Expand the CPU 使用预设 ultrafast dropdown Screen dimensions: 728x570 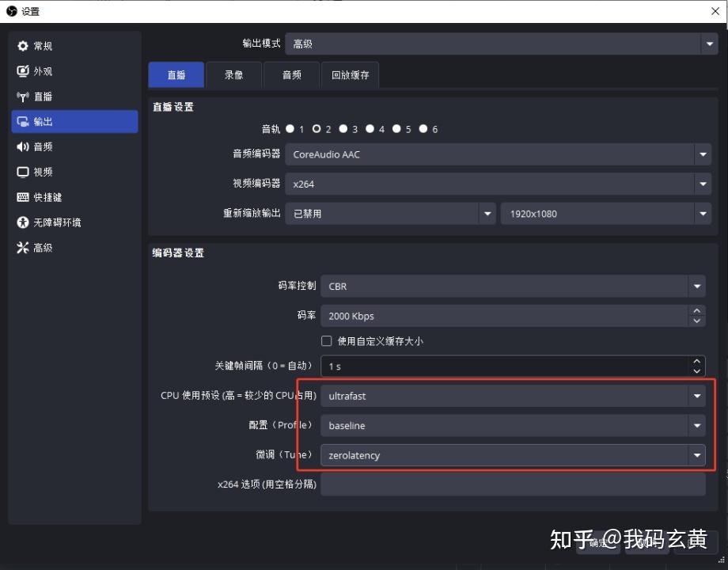click(697, 395)
